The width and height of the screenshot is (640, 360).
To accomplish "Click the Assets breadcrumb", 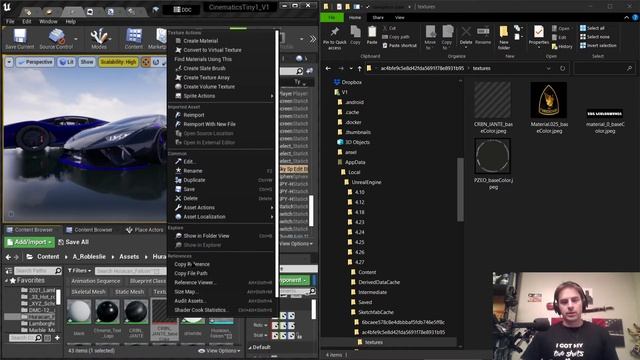I will click(129, 257).
